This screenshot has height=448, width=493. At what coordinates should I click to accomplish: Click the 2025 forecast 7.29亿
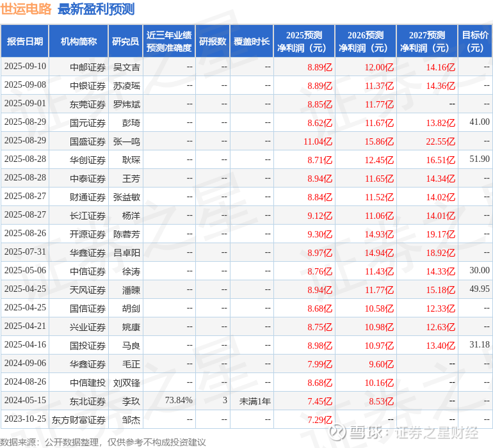point(319,420)
